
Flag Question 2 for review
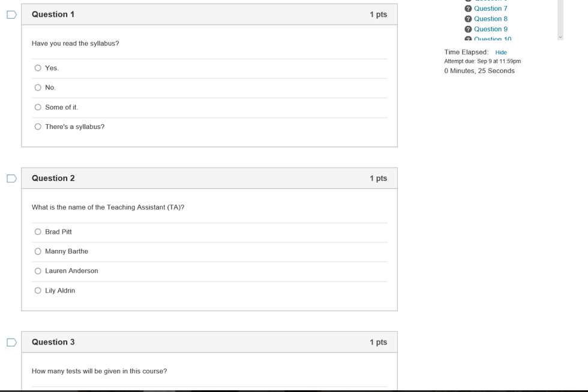(x=11, y=179)
